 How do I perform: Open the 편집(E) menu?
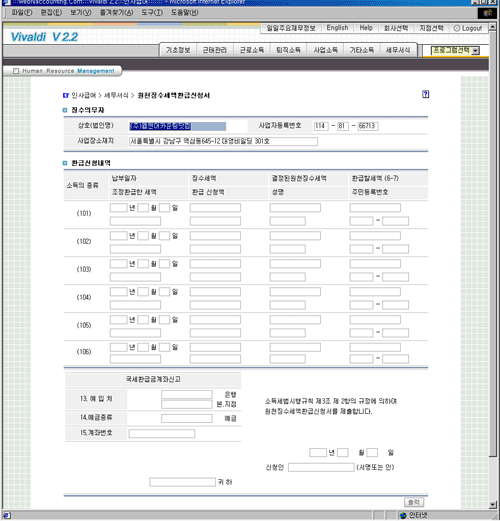[x=51, y=13]
